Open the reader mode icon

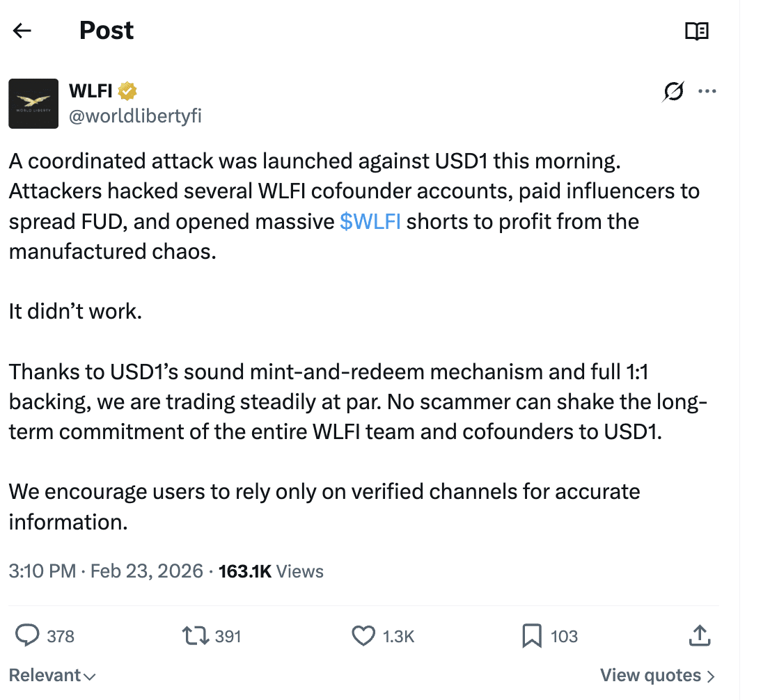coord(697,31)
